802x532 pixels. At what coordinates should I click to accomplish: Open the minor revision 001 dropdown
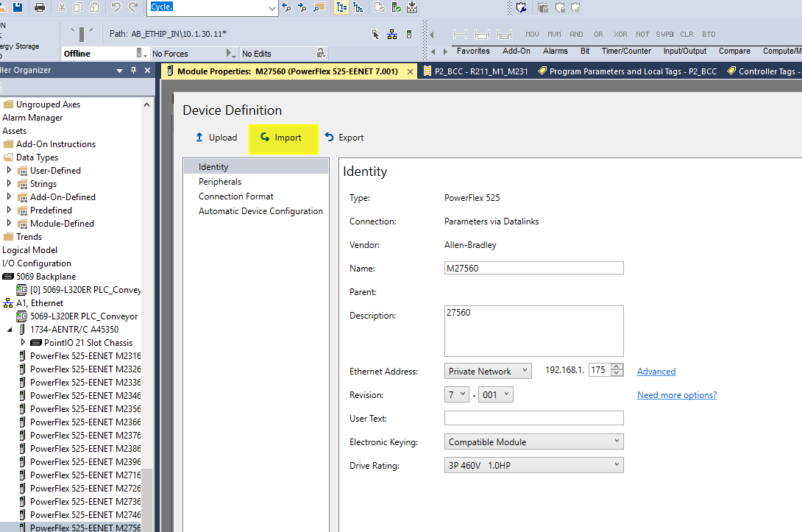coord(496,394)
